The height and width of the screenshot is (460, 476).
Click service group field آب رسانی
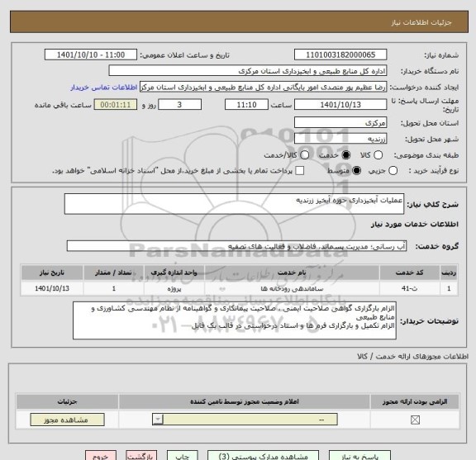click(236, 246)
